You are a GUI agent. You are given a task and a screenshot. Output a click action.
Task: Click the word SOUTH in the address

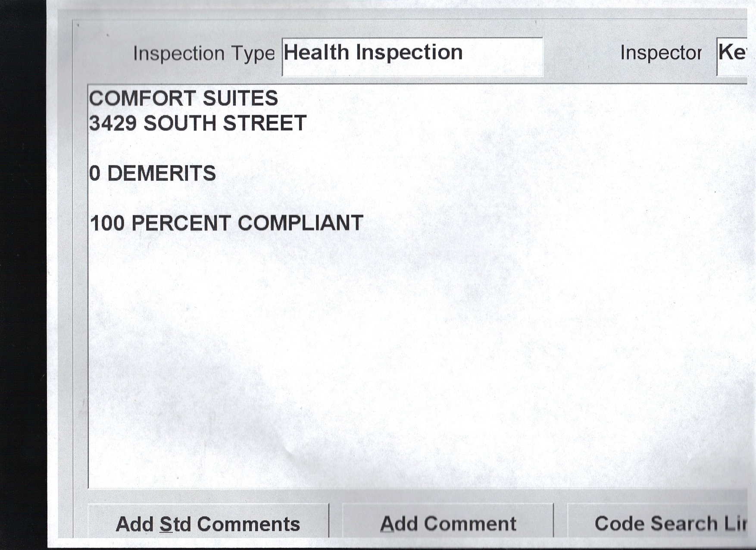point(180,123)
